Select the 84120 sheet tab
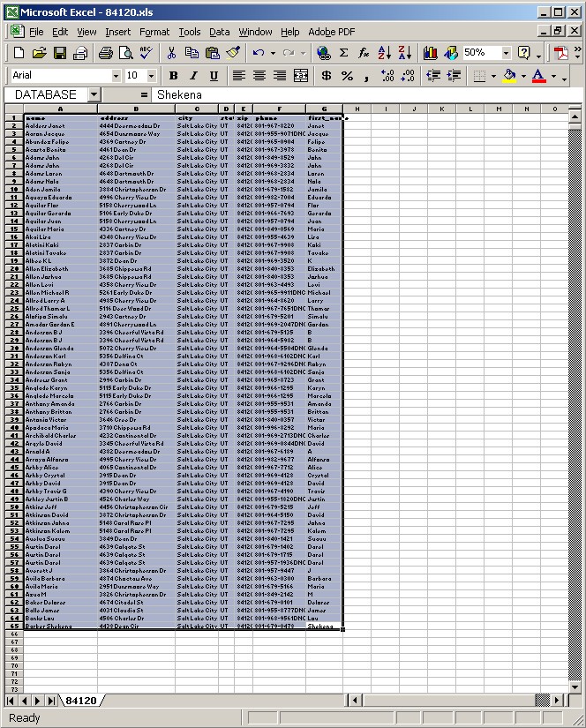This screenshot has width=586, height=728. (x=81, y=700)
